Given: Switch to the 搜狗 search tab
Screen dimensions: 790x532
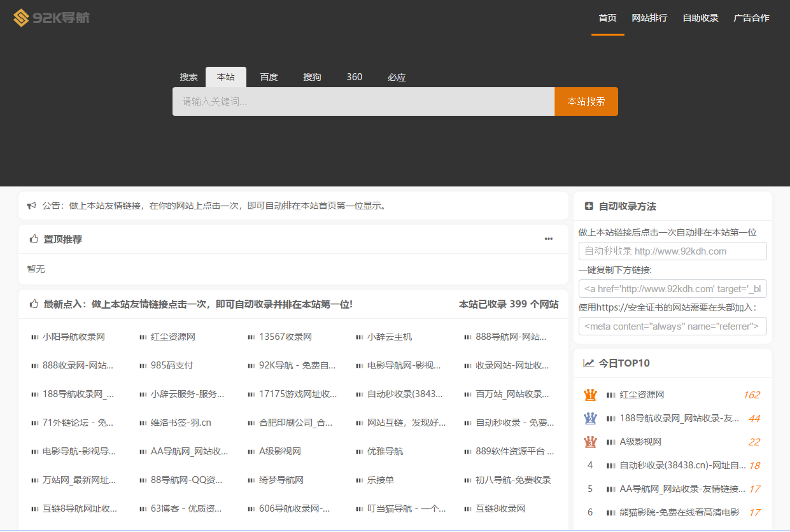Looking at the screenshot, I should (312, 77).
